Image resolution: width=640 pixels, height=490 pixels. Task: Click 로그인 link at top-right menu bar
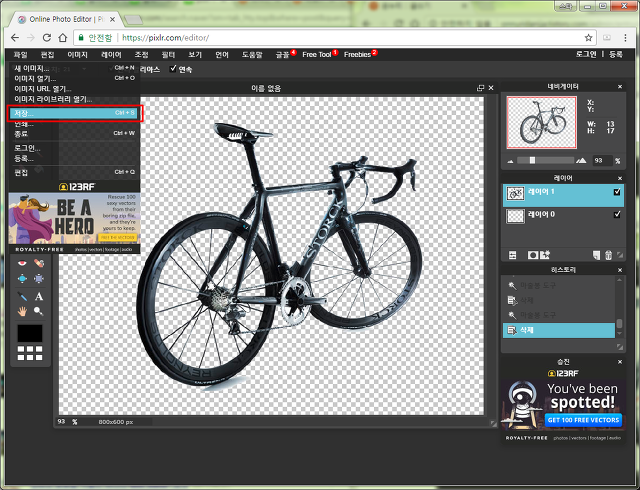(586, 54)
